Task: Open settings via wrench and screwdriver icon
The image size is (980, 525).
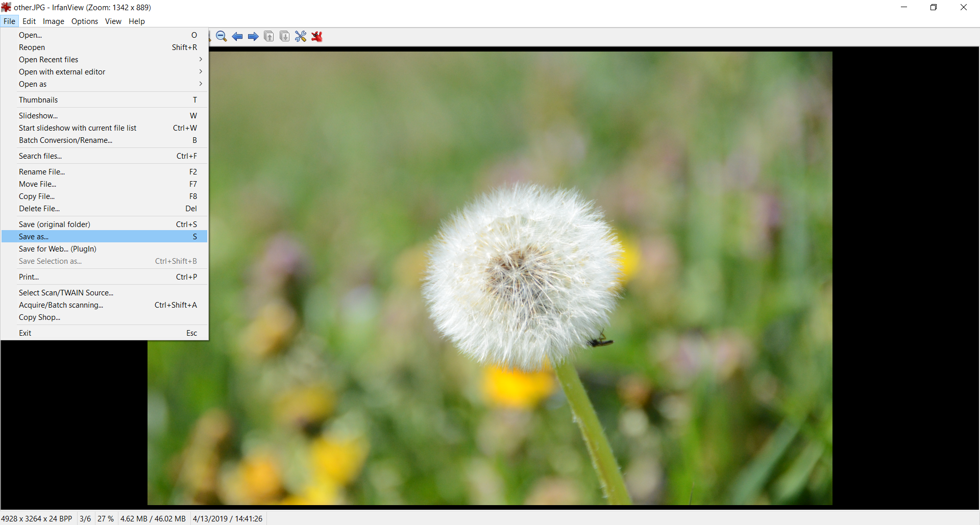Action: 301,36
